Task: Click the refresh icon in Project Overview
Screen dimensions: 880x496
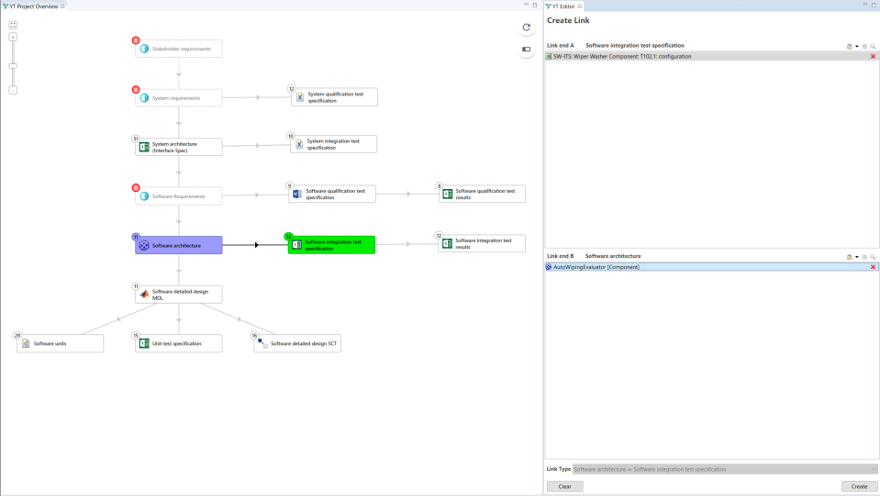Action: 526,27
